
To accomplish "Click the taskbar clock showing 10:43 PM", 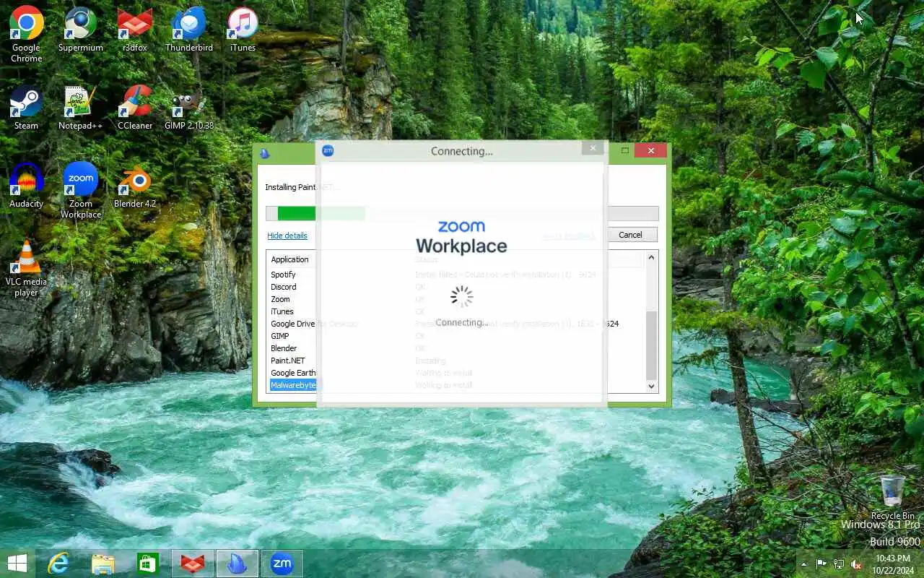I will pos(892,564).
